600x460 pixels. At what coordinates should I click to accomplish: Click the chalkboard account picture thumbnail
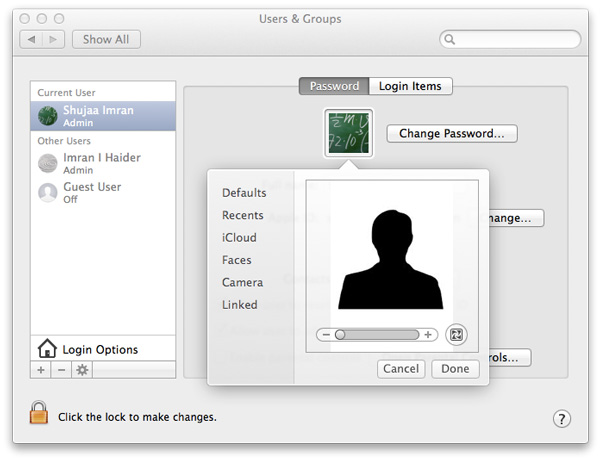[x=349, y=133]
